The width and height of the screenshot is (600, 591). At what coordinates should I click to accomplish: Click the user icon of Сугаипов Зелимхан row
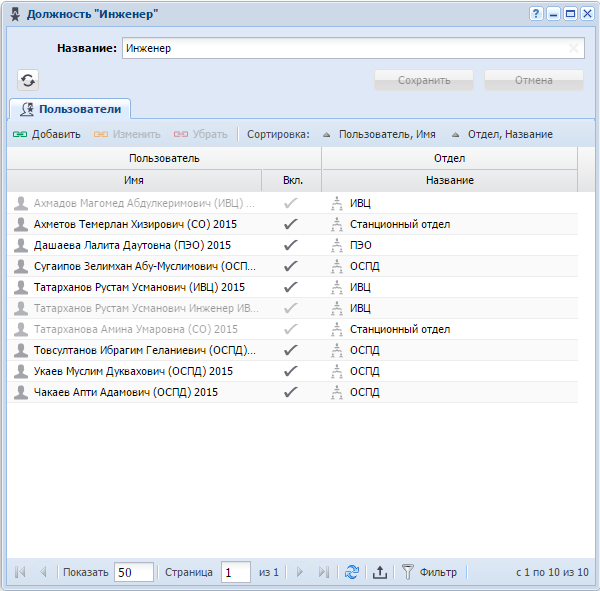click(21, 266)
